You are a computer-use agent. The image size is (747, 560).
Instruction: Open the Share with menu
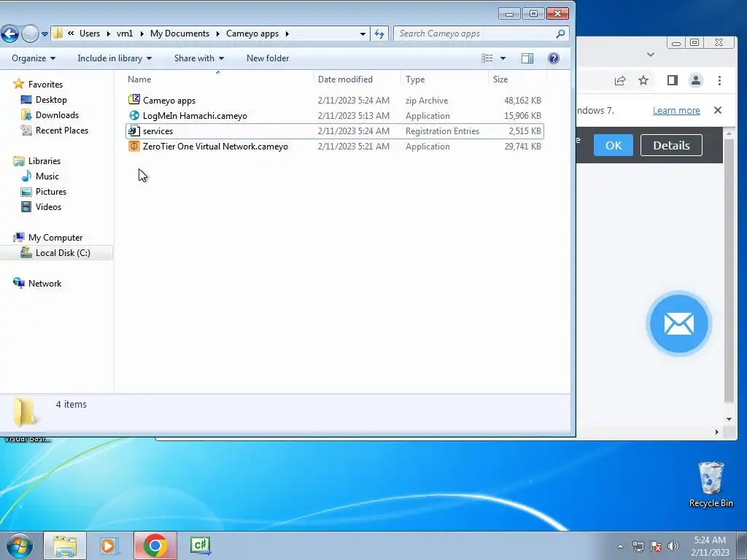[198, 58]
